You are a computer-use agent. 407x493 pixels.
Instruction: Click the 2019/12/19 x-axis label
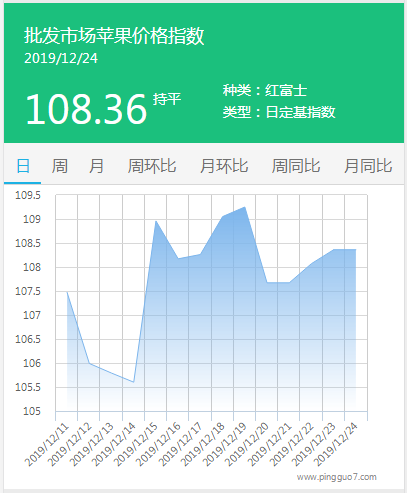coord(225,444)
